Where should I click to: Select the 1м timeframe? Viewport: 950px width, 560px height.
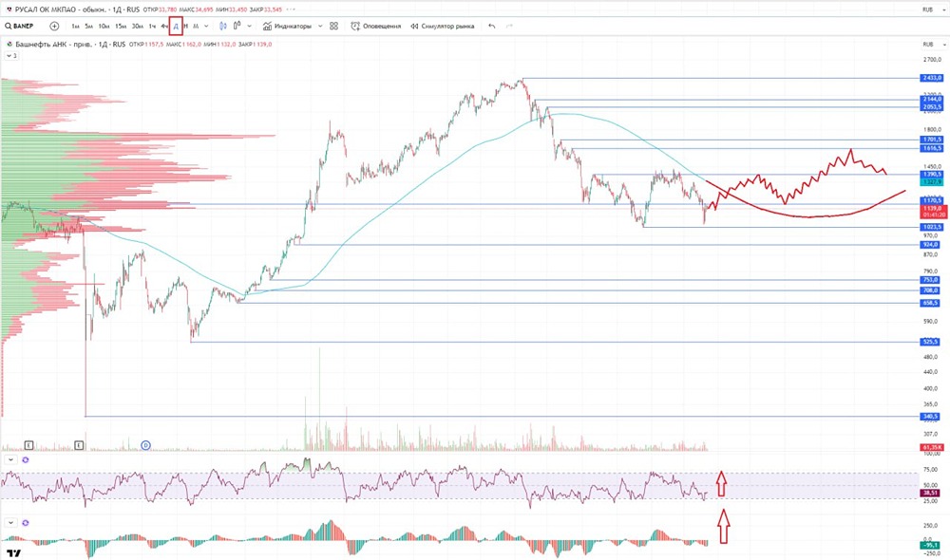pos(75,26)
